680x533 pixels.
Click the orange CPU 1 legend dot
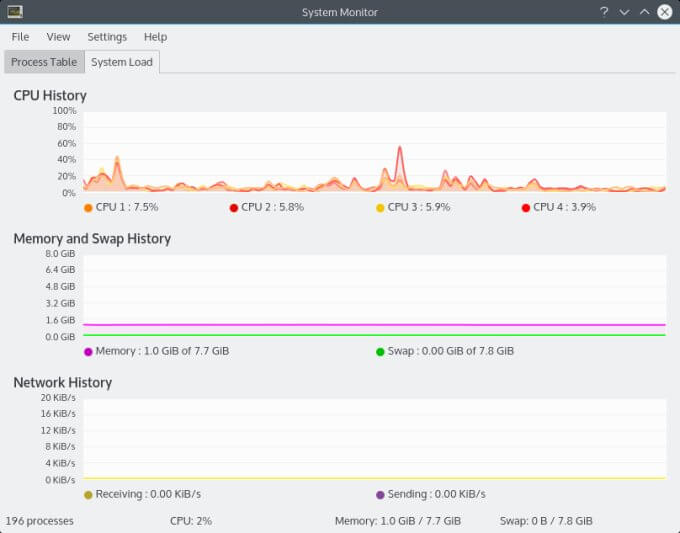coord(88,208)
